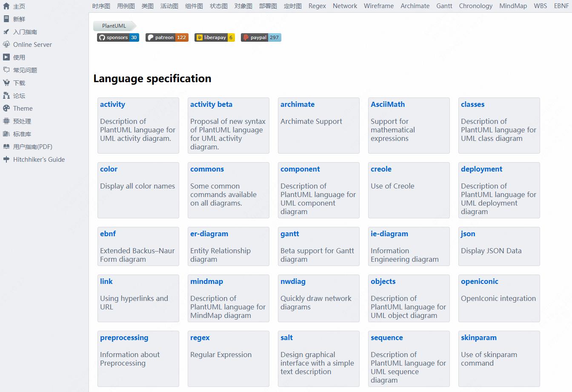
Task: Open the objects card link
Action: click(383, 281)
